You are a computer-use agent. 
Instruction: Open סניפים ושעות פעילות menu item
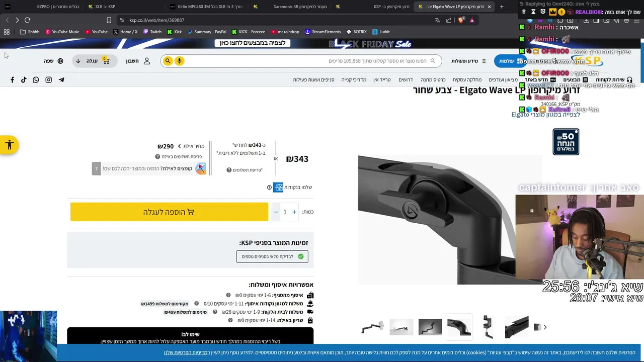pyautogui.click(x=314, y=80)
